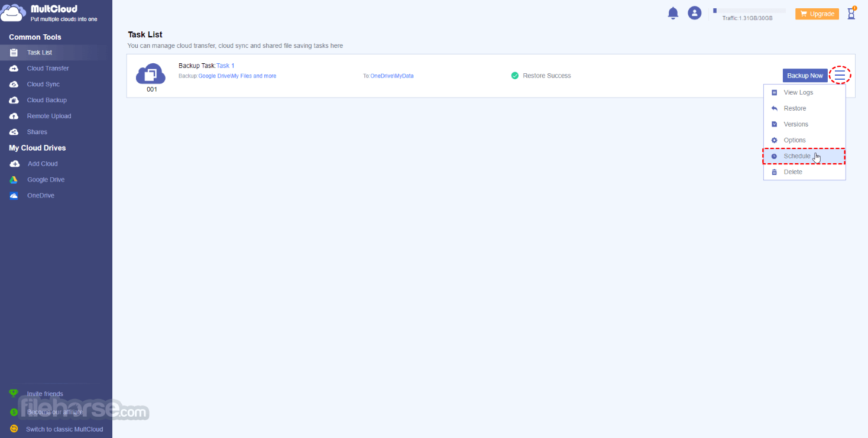This screenshot has height=438, width=868.
Task: Open the Task 1 link
Action: pyautogui.click(x=225, y=66)
